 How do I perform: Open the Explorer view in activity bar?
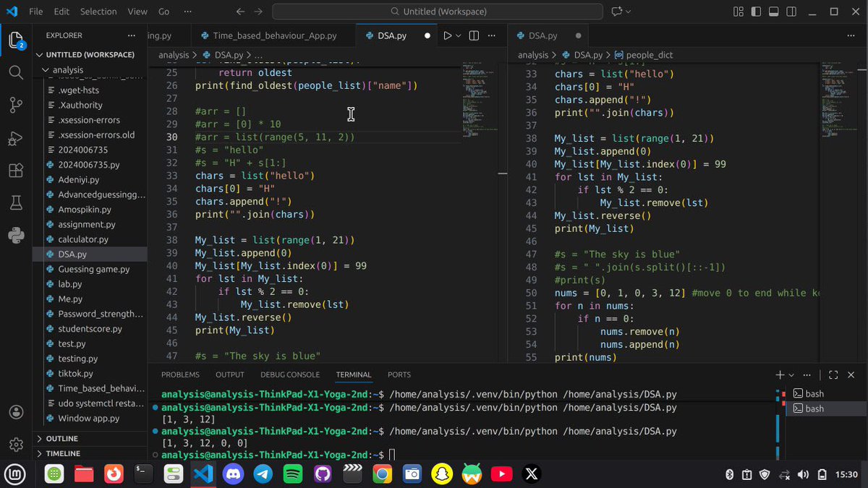pyautogui.click(x=16, y=40)
